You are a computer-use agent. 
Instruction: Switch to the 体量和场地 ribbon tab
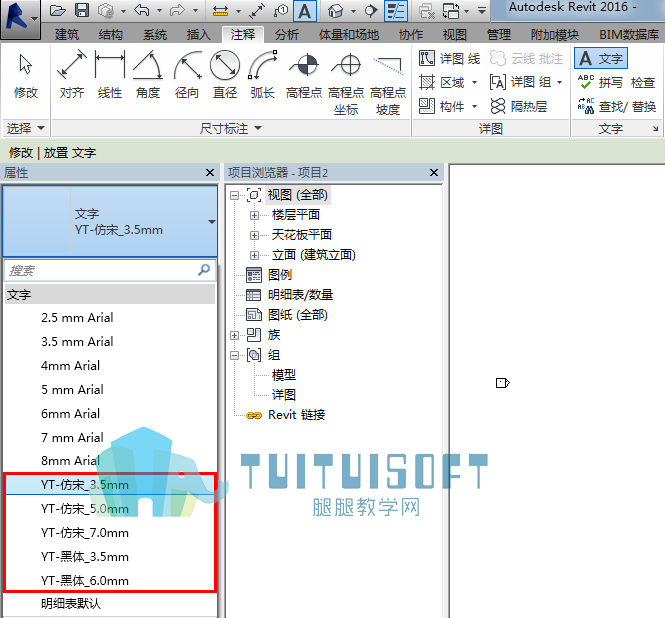349,34
